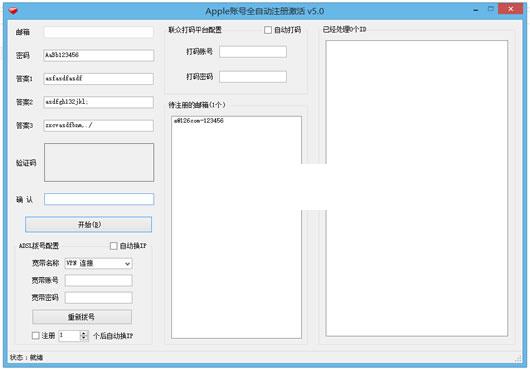
Task: Increase the registration count with up arrow
Action: click(x=84, y=333)
